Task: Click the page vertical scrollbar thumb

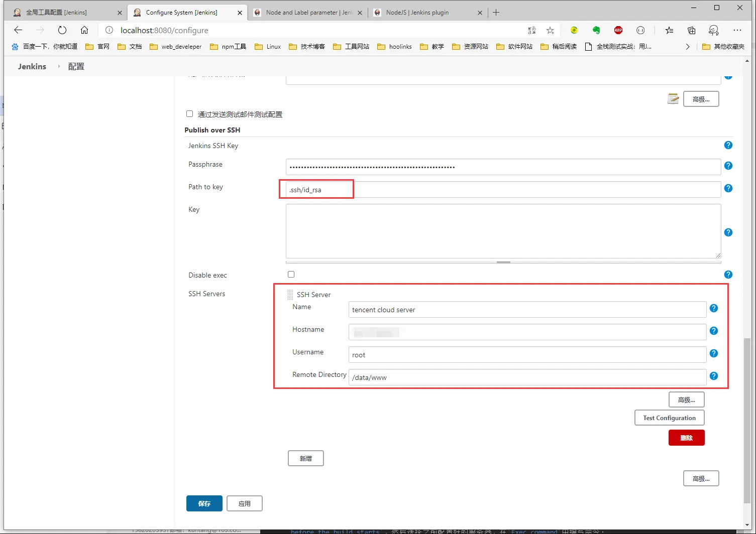Action: pos(747,421)
